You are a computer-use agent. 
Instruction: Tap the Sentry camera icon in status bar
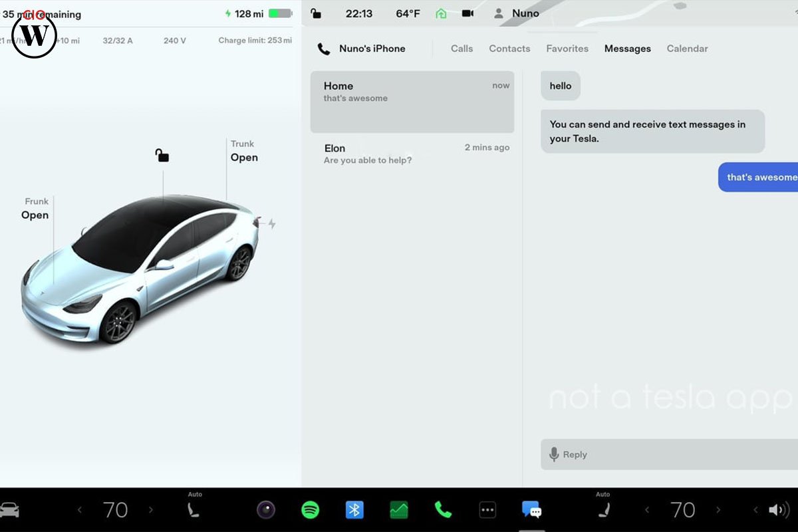(467, 13)
